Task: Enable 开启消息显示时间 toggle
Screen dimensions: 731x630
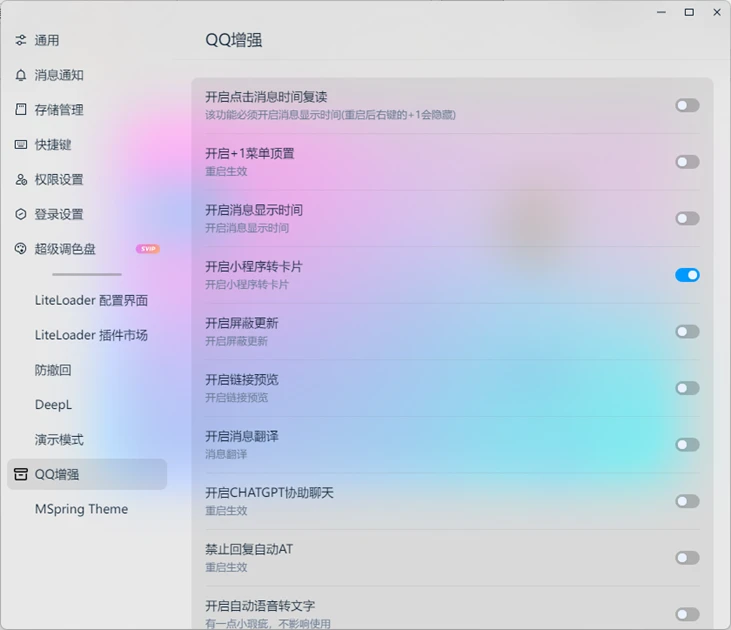Action: click(x=687, y=218)
